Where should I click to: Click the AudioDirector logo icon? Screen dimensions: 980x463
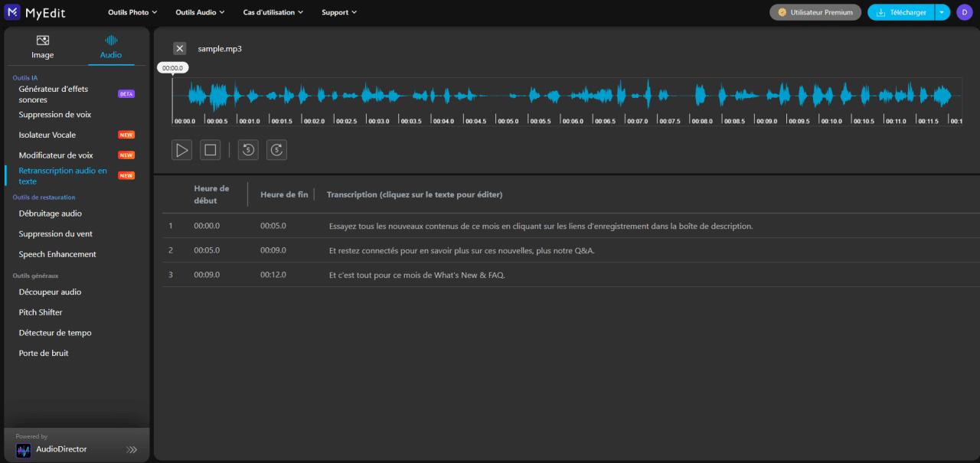click(24, 450)
